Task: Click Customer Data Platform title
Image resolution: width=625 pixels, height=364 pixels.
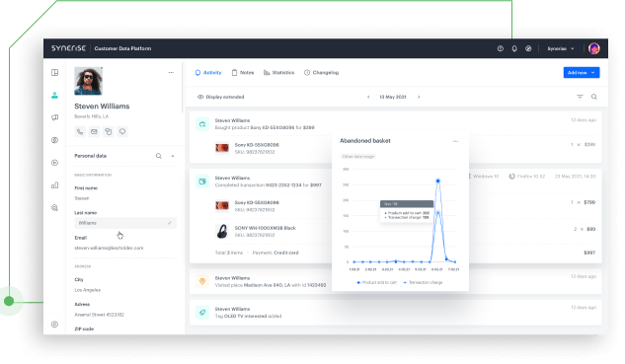Action: (122, 48)
